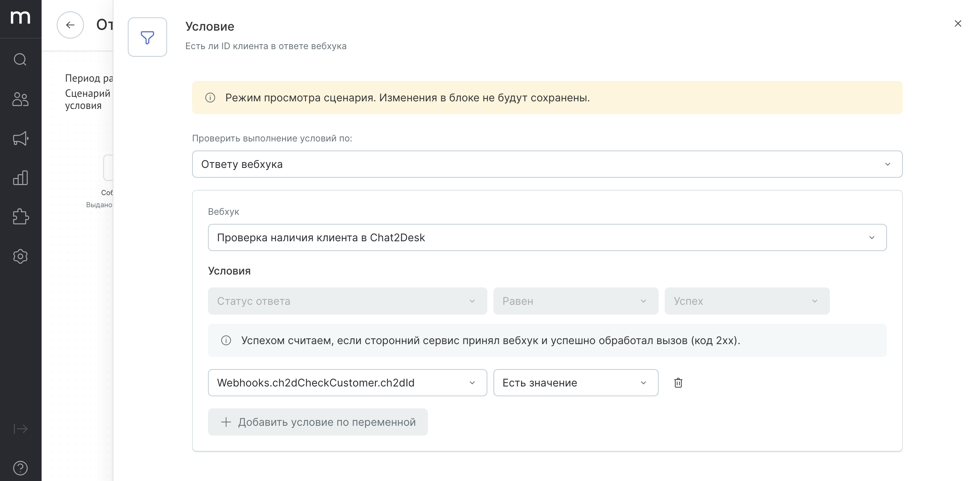Expand the sidebar with the arrow icon
The image size is (980, 481).
20,429
